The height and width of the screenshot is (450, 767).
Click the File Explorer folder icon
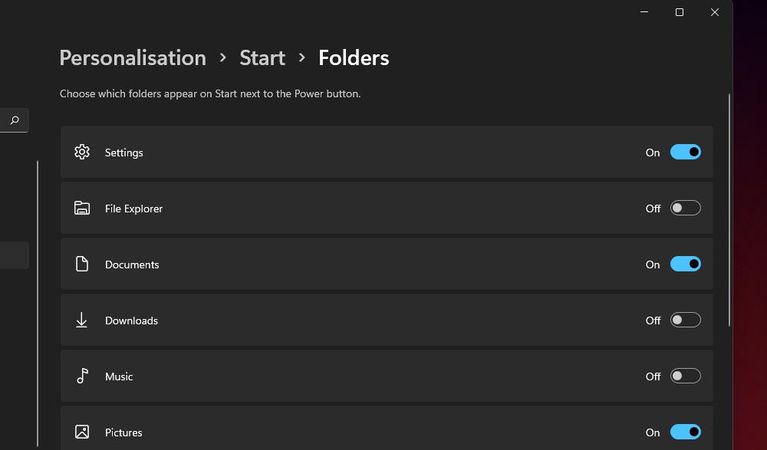[x=82, y=208]
